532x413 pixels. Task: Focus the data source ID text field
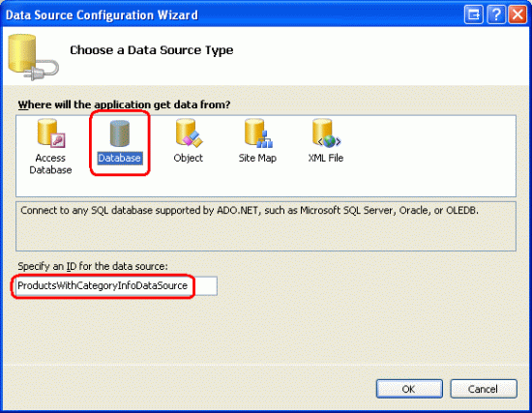tap(116, 286)
